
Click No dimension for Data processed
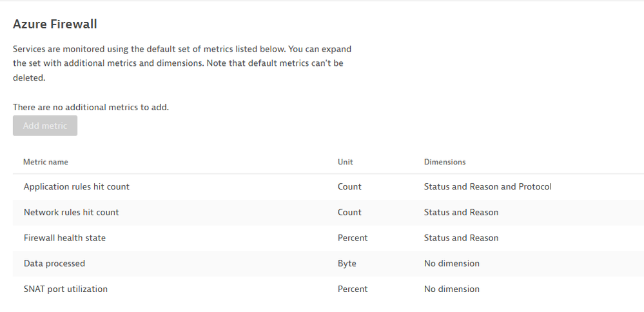coord(452,264)
